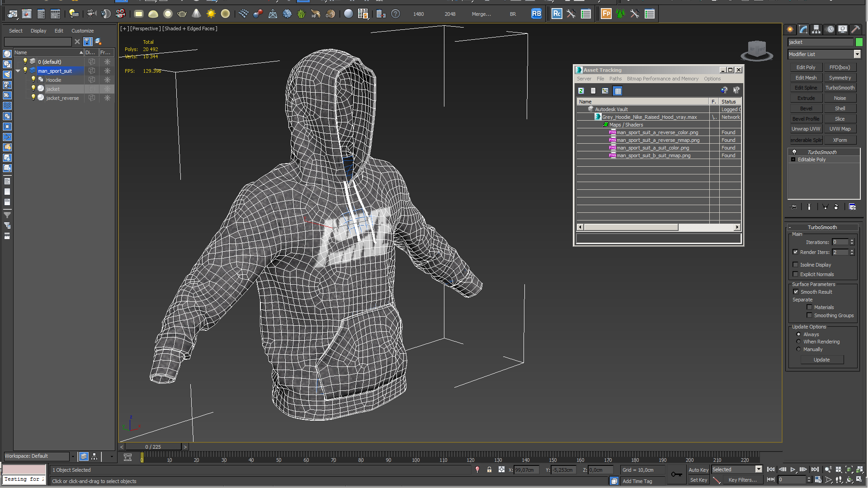The height and width of the screenshot is (488, 868).
Task: Click the grass/plant icon in toolbar
Action: click(302, 14)
